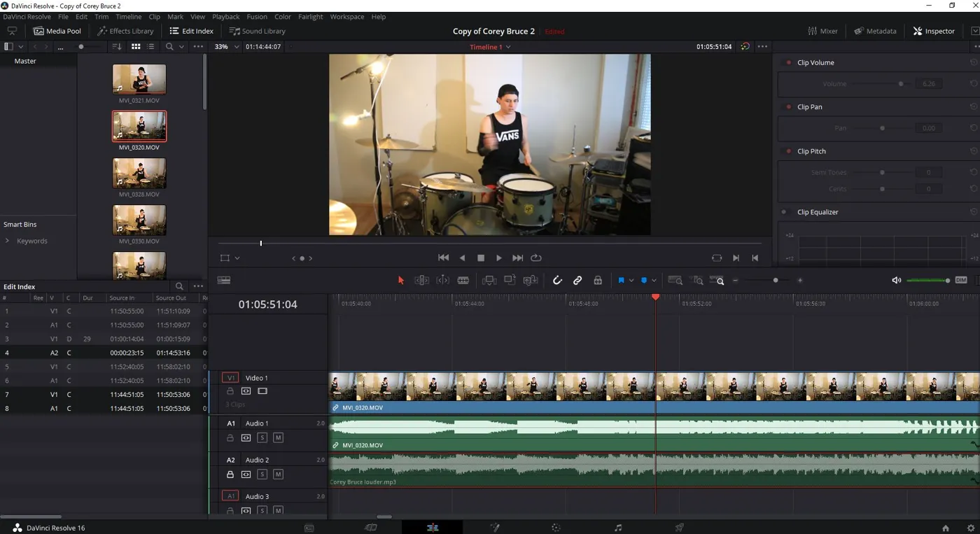This screenshot has width=980, height=534.
Task: Click the Replace Clip icon
Action: pyautogui.click(x=531, y=280)
